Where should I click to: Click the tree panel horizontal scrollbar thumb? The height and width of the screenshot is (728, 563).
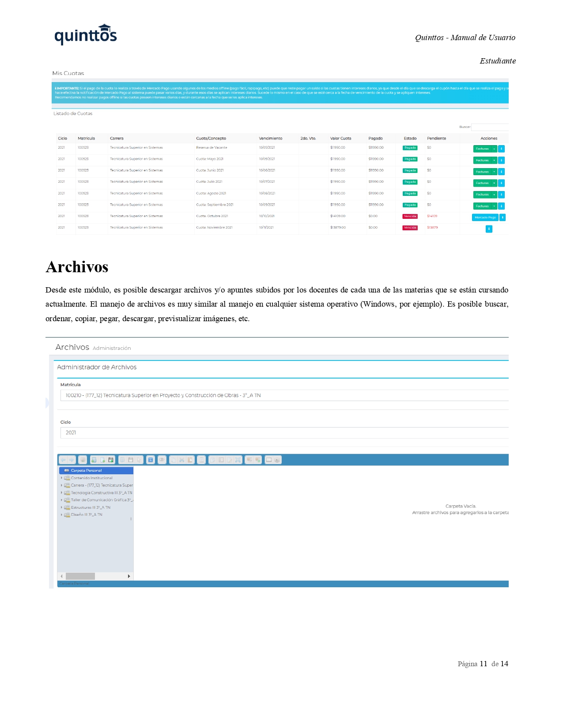[x=80, y=576]
